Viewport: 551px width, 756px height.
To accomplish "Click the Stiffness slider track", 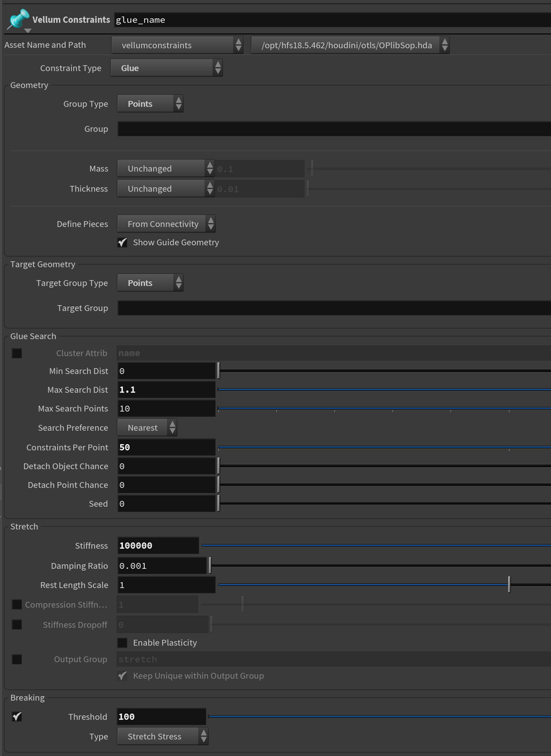I will [376, 546].
